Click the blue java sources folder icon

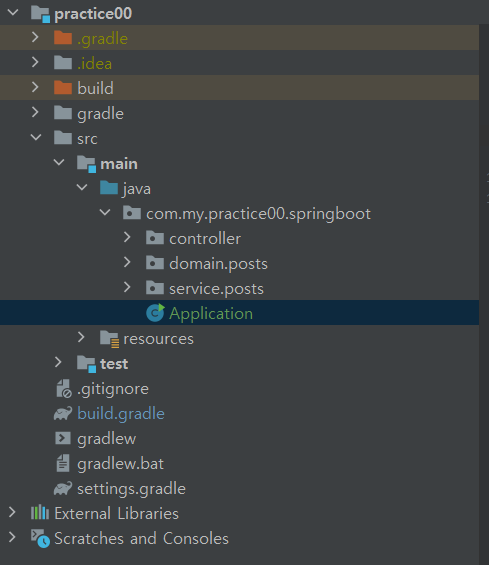(x=109, y=188)
